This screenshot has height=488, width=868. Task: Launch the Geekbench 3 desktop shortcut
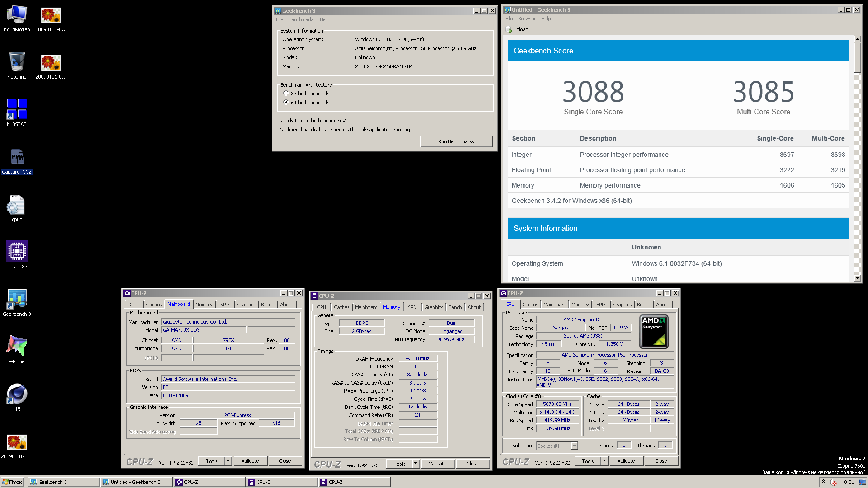pyautogui.click(x=17, y=303)
